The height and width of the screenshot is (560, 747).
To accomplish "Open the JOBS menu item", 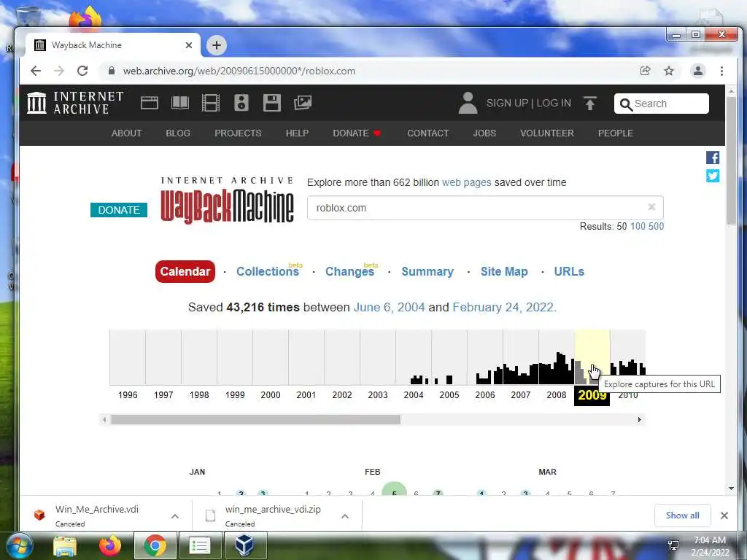I will [484, 133].
